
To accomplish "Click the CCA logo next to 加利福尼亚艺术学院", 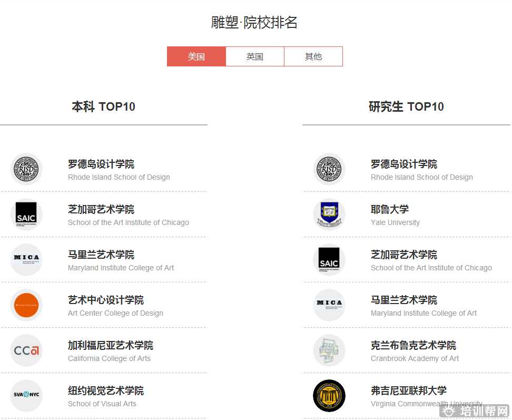I will 26,350.
